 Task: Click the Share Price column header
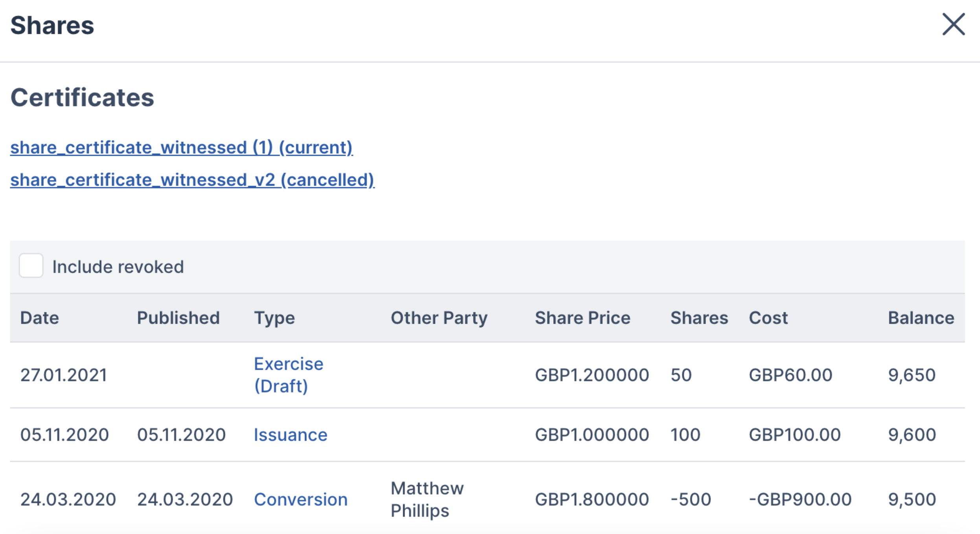[x=582, y=318]
